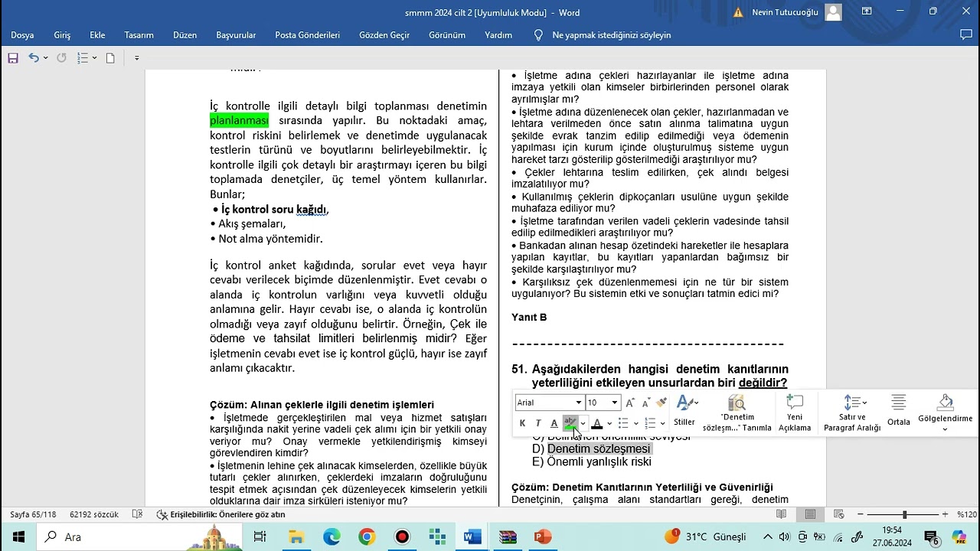Apply the font color button
Image resolution: width=980 pixels, height=551 pixels.
pyautogui.click(x=597, y=423)
